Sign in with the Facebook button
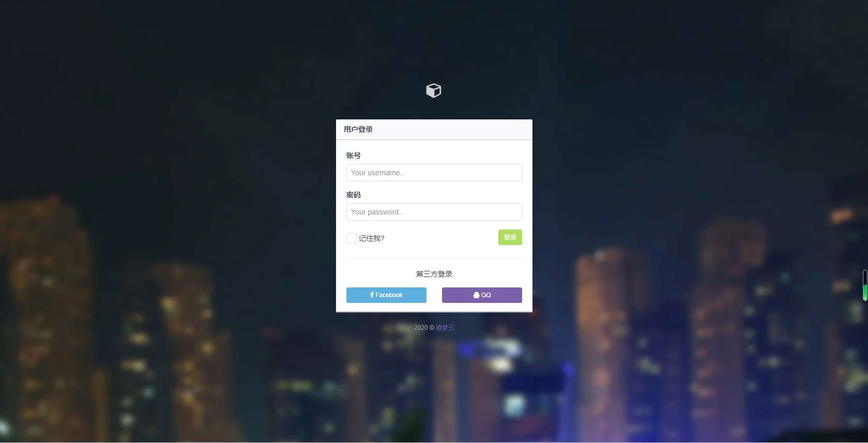868x443 pixels. click(x=386, y=295)
